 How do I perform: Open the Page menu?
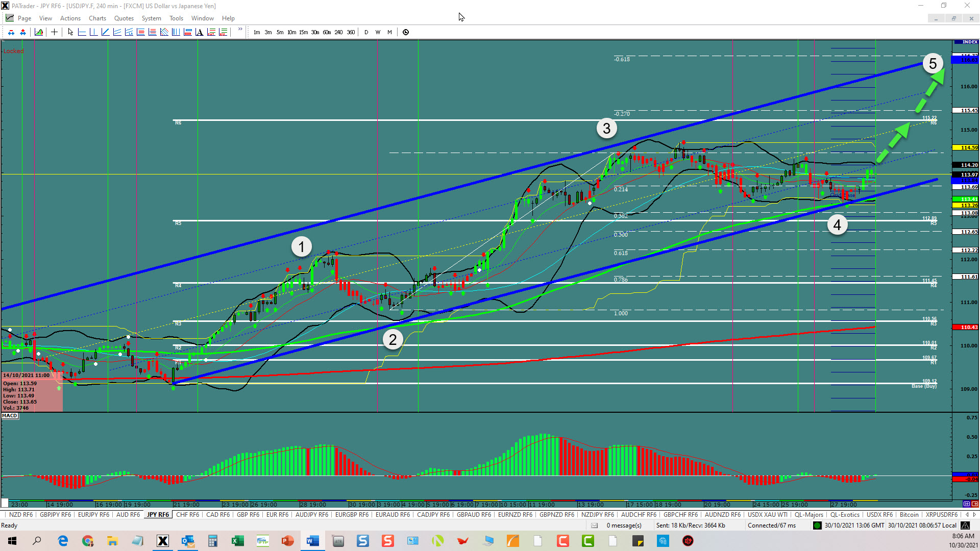[24, 18]
